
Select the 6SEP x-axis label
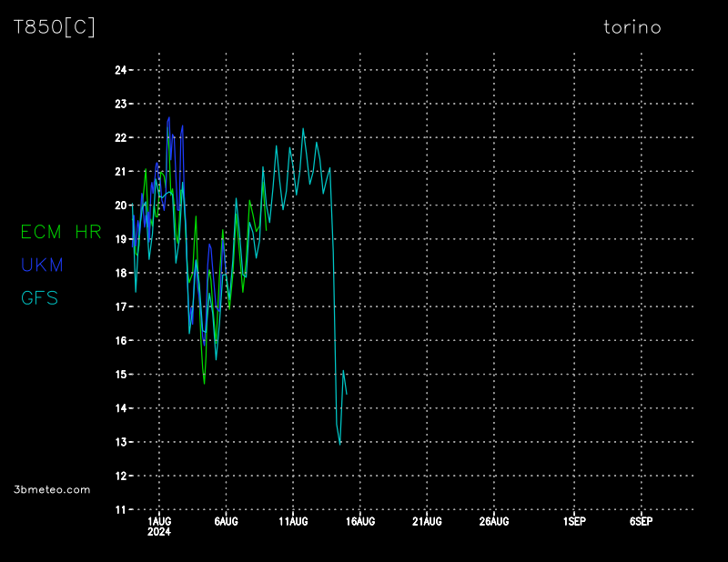pos(641,521)
